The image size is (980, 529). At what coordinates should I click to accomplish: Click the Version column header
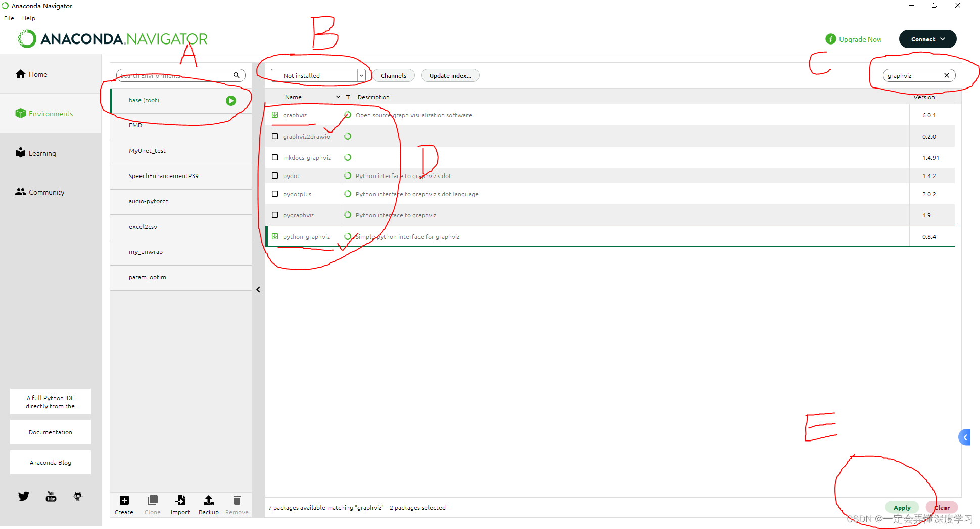[924, 97]
